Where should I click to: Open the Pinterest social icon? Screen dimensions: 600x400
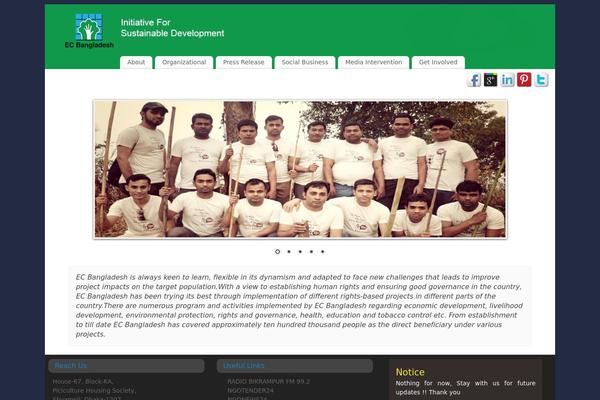(524, 80)
